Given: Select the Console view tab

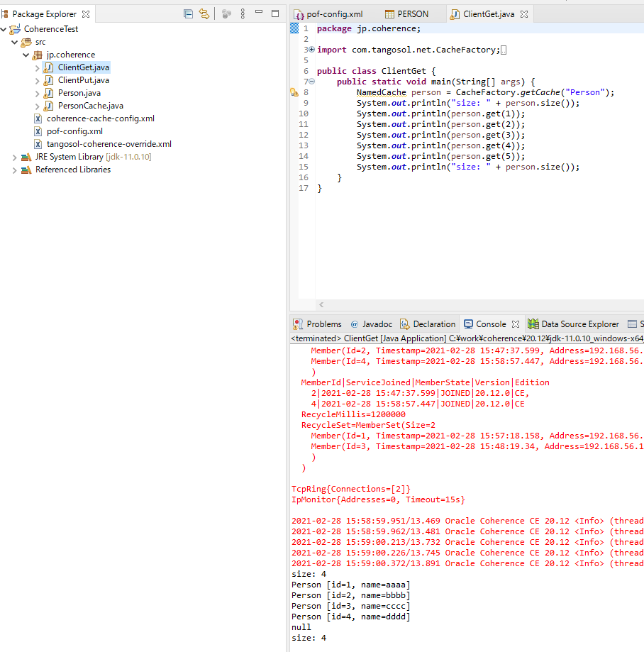Looking at the screenshot, I should [x=491, y=324].
